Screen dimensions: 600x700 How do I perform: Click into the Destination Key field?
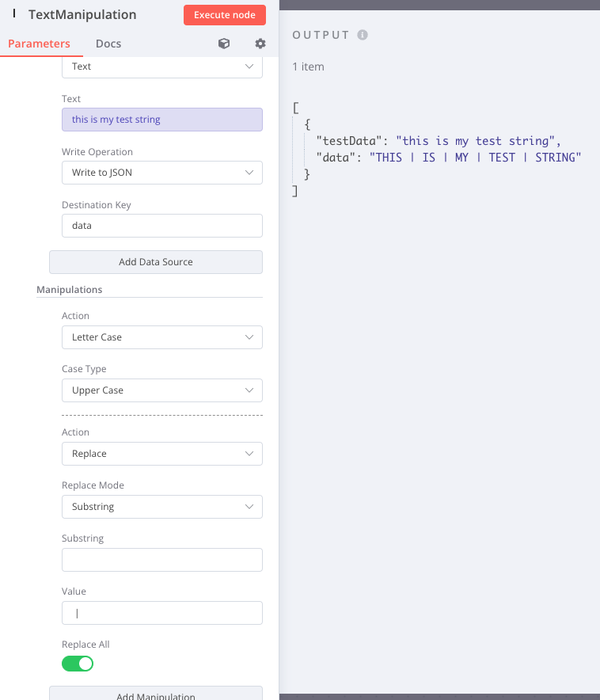tap(162, 226)
